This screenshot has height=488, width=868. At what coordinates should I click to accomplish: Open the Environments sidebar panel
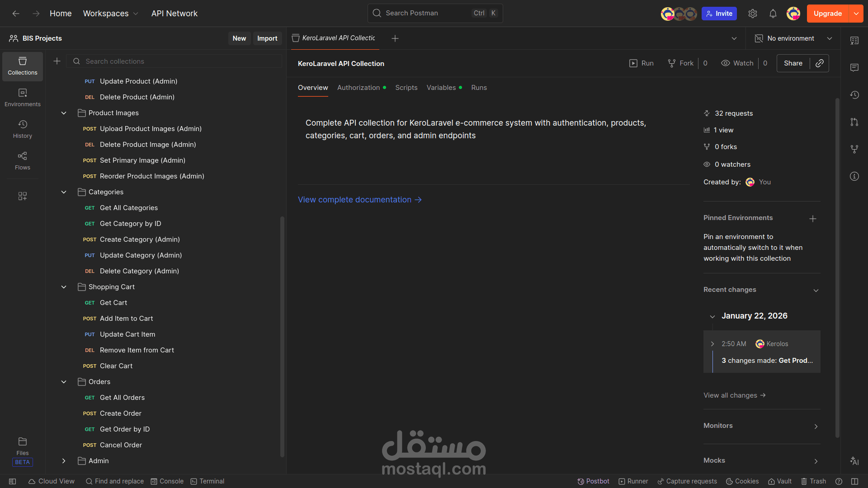23,97
